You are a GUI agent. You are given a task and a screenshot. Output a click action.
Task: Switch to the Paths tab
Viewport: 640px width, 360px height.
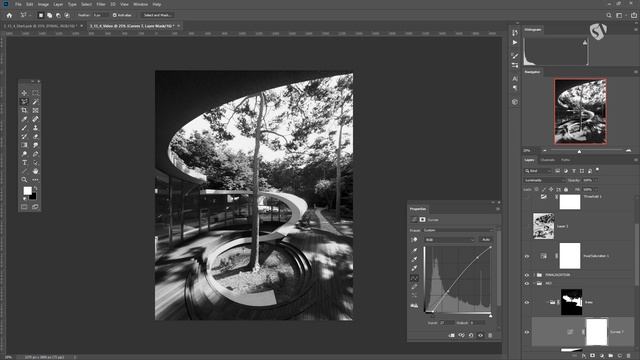point(565,160)
